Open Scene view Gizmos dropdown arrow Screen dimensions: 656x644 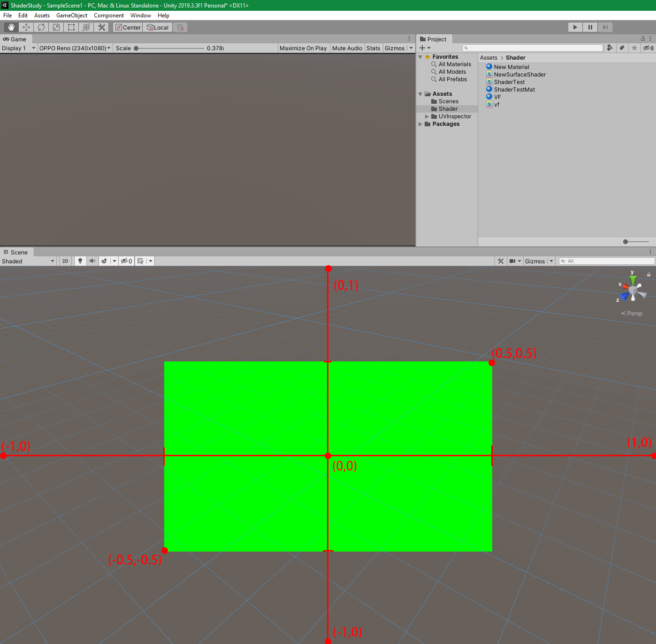[551, 261]
